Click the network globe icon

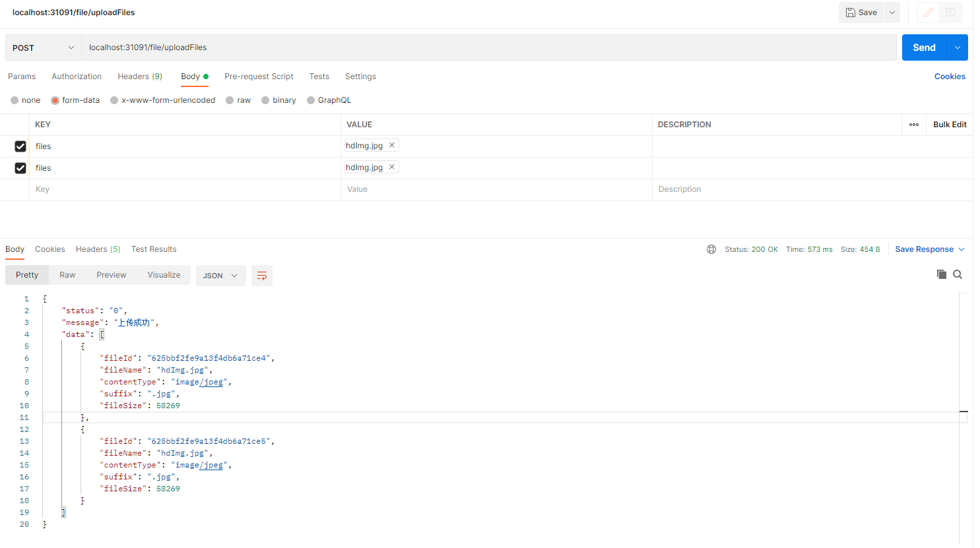click(711, 249)
